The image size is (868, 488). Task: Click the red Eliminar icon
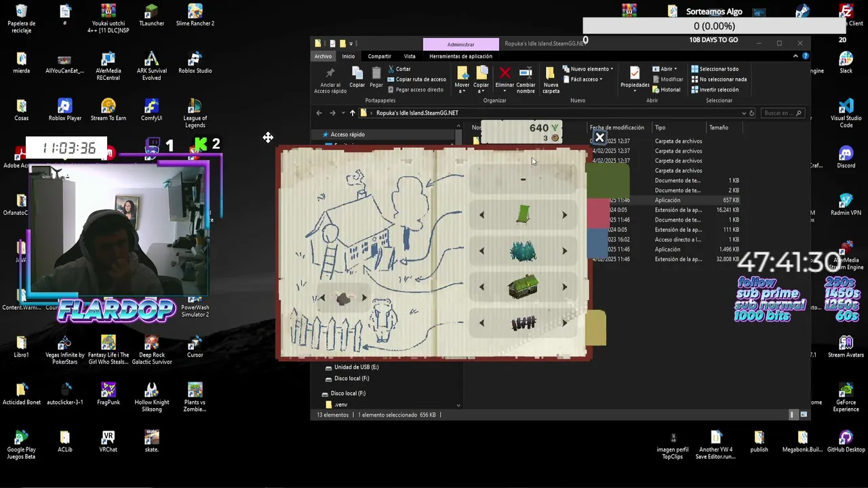505,73
